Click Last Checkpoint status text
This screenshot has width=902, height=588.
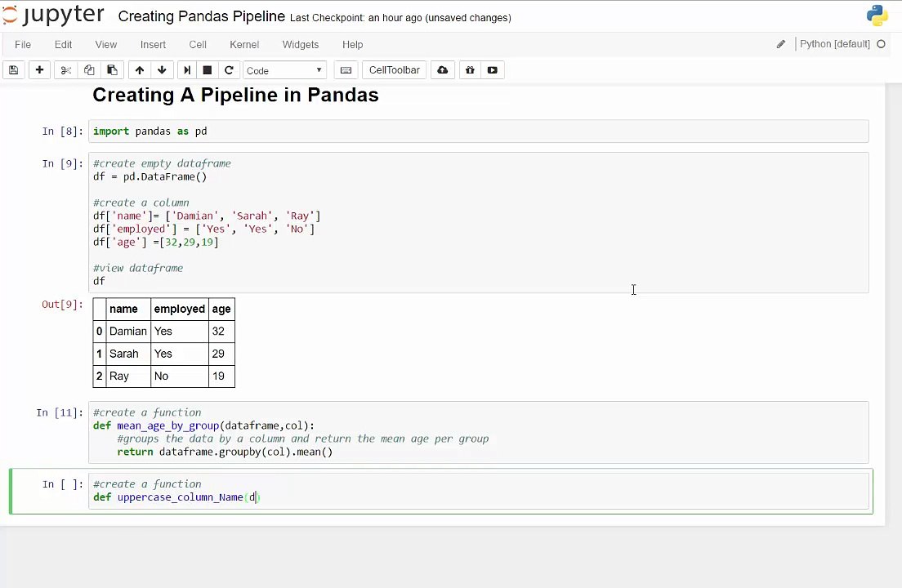(x=400, y=18)
